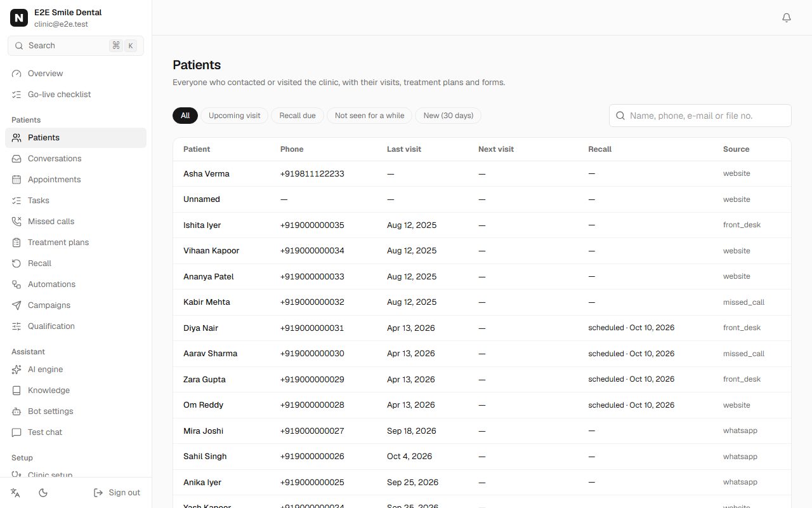Select the Upcoming visit filter

235,116
